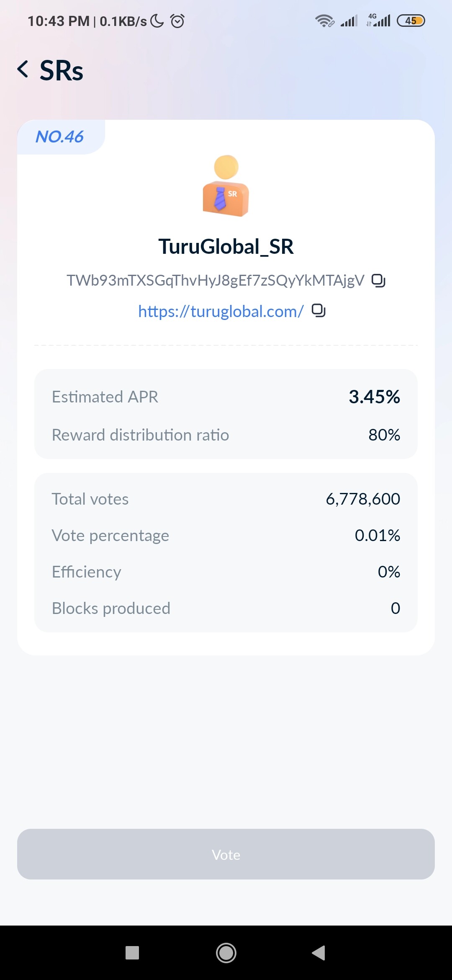452x980 pixels.
Task: Go back using the SRs arrow
Action: pyautogui.click(x=23, y=69)
